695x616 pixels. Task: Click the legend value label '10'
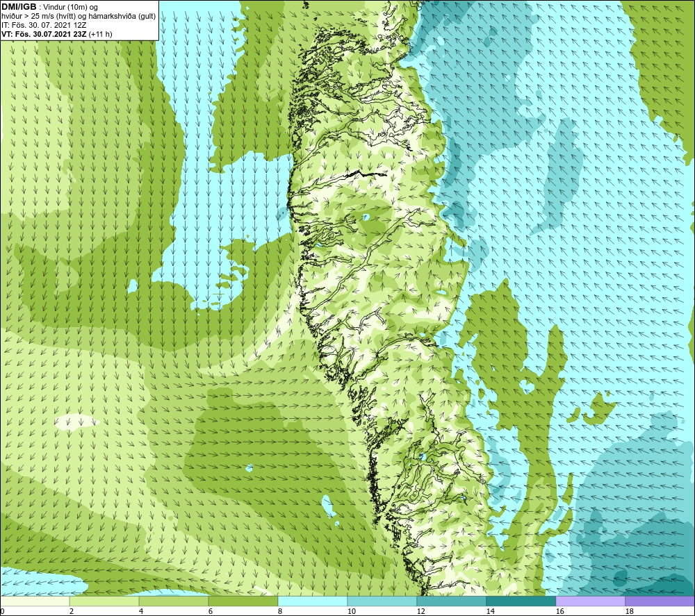coord(351,611)
